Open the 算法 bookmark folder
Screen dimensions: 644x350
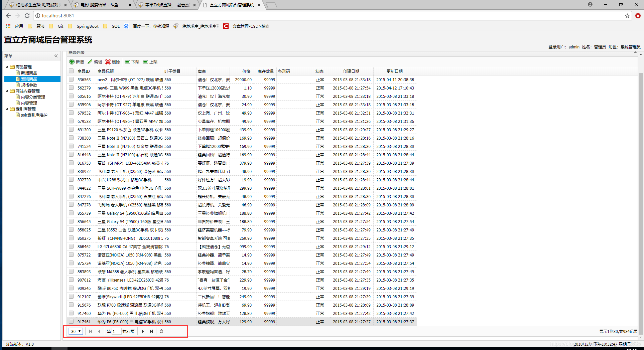pyautogui.click(x=36, y=26)
